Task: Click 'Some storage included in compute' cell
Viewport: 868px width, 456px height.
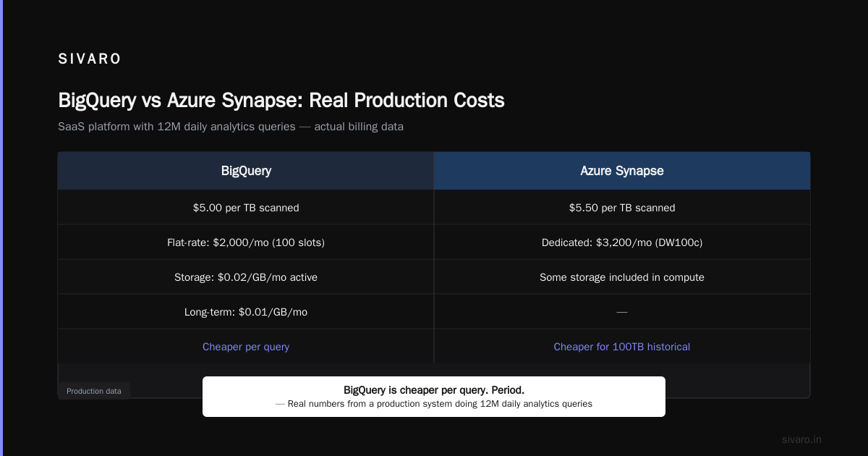Action: [622, 277]
